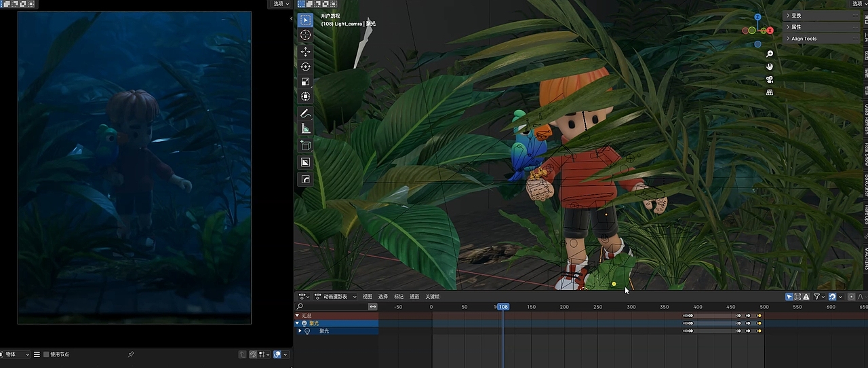The width and height of the screenshot is (868, 368).
Task: Toggle snapping in dope sheet header
Action: click(832, 297)
